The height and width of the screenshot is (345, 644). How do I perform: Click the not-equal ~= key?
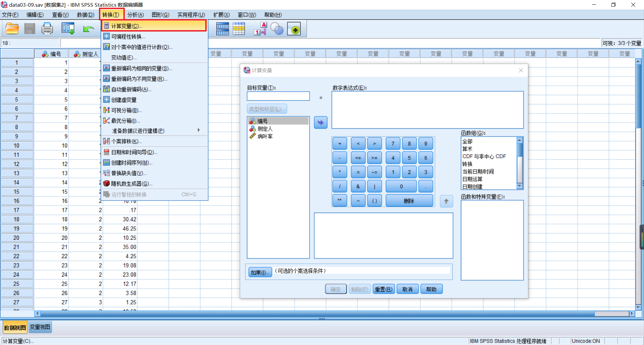click(374, 172)
